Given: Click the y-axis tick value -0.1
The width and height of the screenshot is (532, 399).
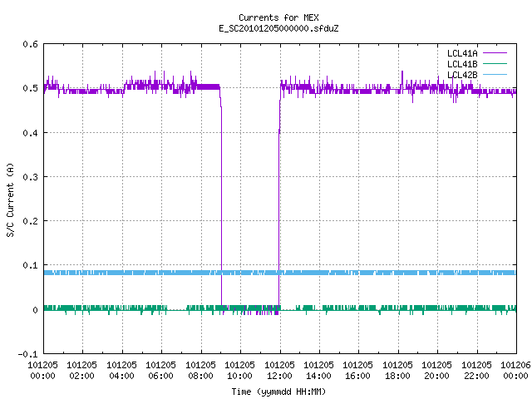Looking at the screenshot, I should click(27, 354).
